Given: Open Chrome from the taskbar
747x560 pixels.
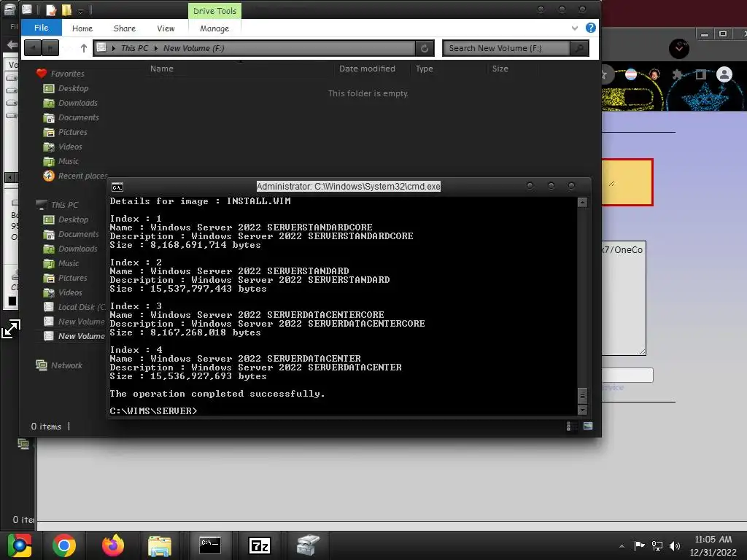Looking at the screenshot, I should point(64,545).
